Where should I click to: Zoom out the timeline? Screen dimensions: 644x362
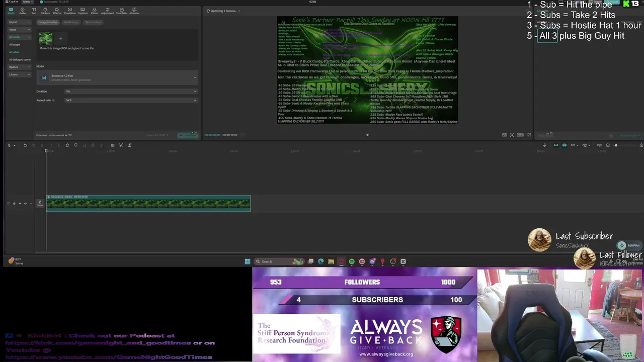tap(608, 145)
